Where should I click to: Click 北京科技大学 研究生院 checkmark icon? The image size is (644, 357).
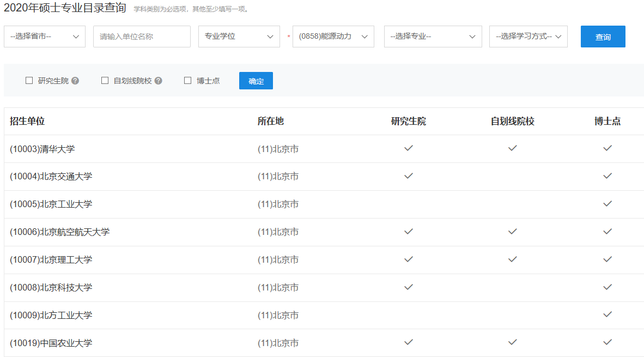409,287
